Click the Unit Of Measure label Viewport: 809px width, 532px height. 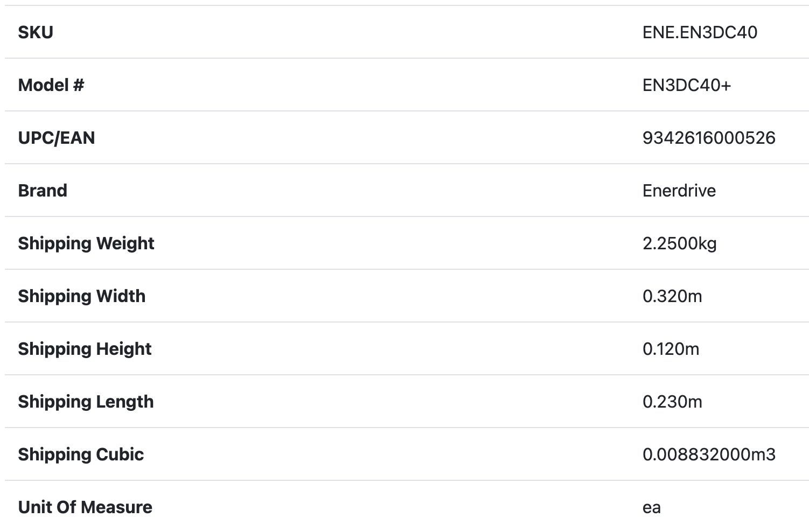click(x=85, y=507)
